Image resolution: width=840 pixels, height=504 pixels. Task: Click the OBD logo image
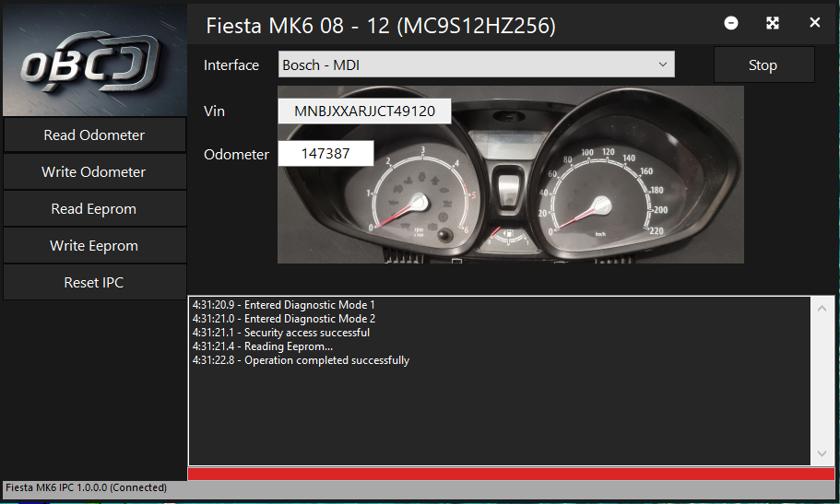95,60
